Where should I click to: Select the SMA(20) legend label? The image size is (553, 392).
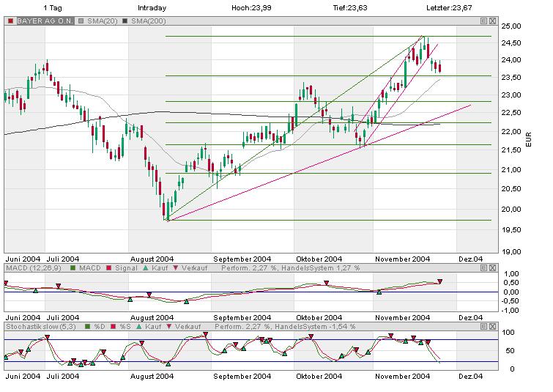tap(103, 21)
